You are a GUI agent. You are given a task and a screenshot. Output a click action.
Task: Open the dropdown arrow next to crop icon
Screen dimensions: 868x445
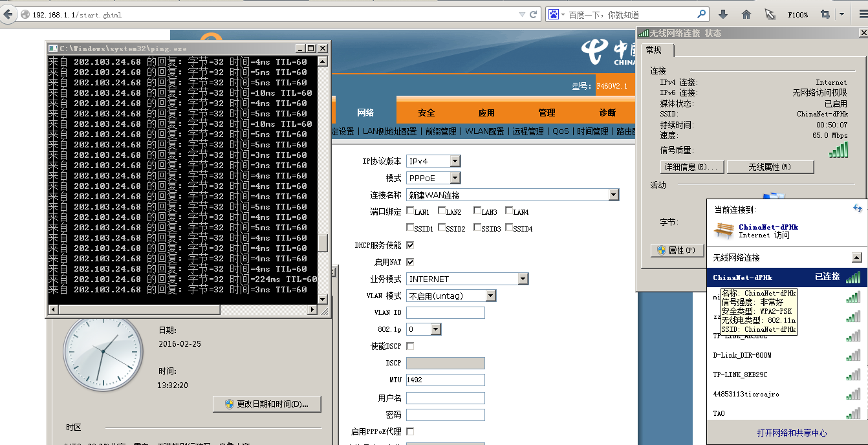click(842, 14)
